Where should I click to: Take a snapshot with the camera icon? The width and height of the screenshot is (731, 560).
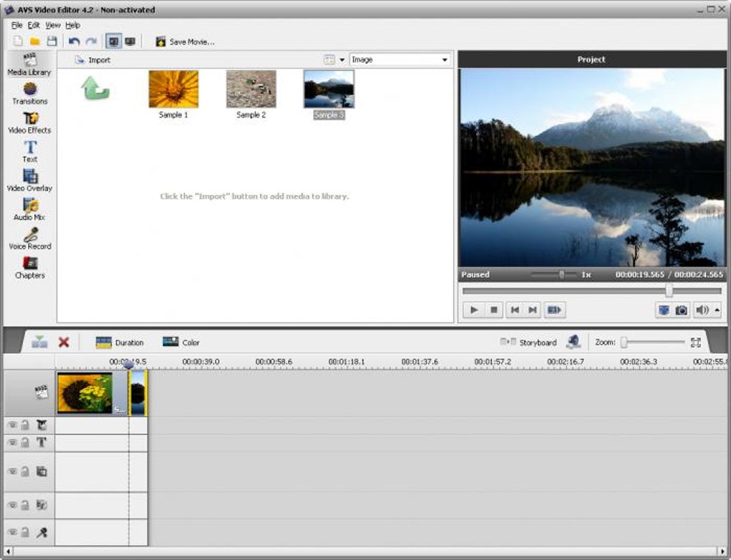pyautogui.click(x=682, y=310)
